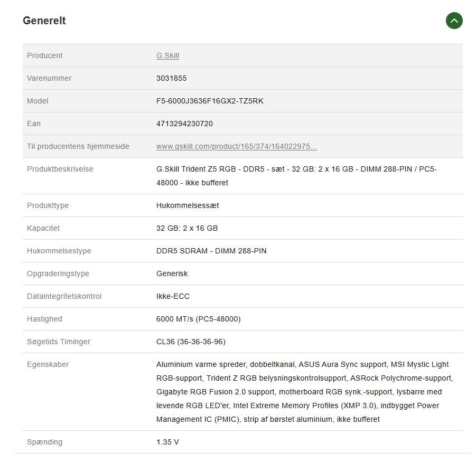
Task: Click the 6000 MT/s (PC5-48000) speed value
Action: click(x=198, y=319)
